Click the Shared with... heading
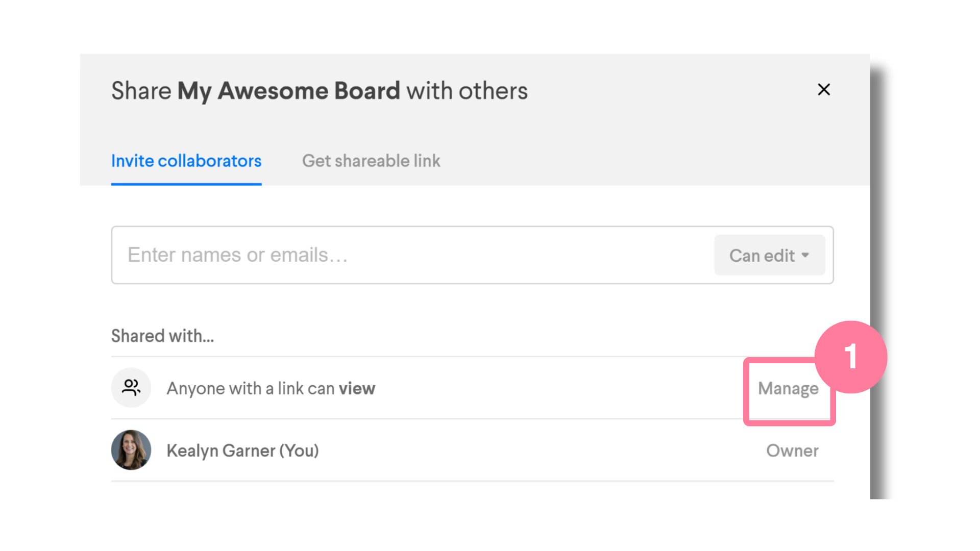This screenshot has width=980, height=551. click(x=162, y=336)
